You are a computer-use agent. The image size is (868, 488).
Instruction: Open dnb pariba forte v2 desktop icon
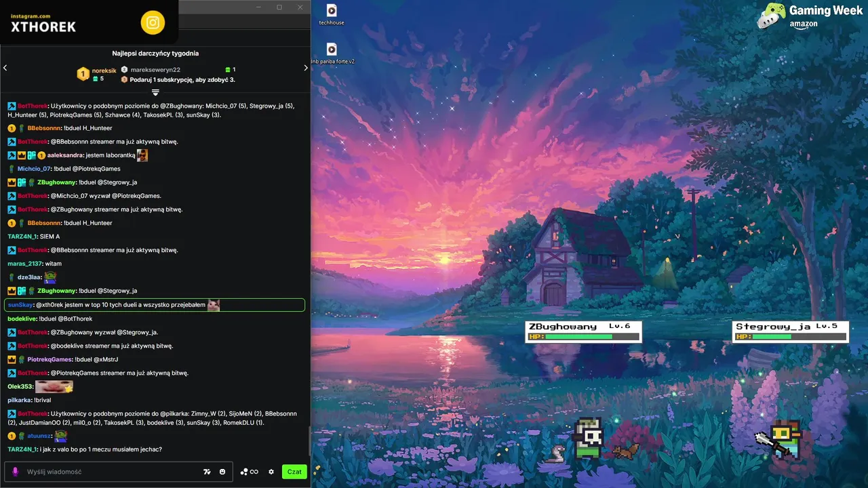pyautogui.click(x=332, y=54)
